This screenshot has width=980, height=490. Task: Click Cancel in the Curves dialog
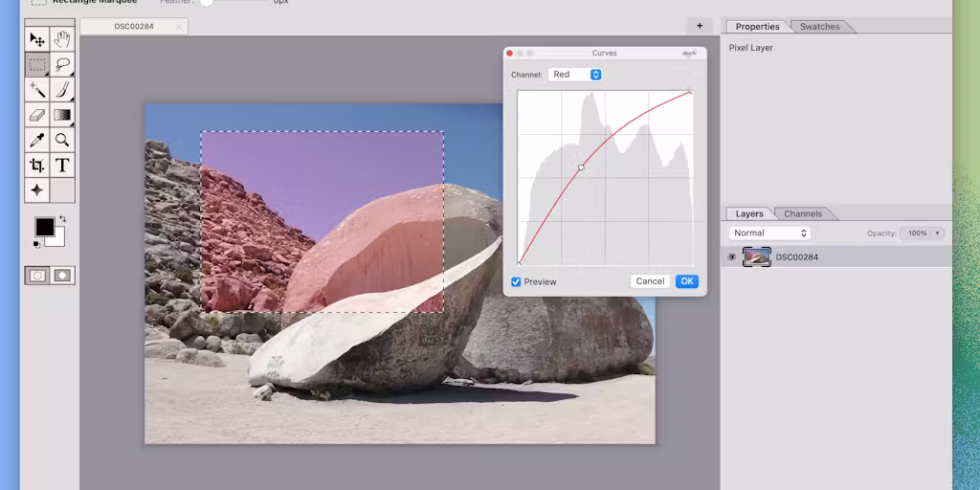650,281
